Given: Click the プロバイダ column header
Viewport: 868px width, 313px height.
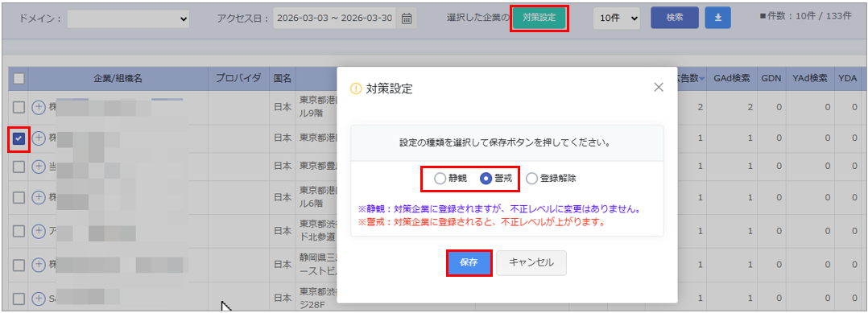Looking at the screenshot, I should point(238,79).
